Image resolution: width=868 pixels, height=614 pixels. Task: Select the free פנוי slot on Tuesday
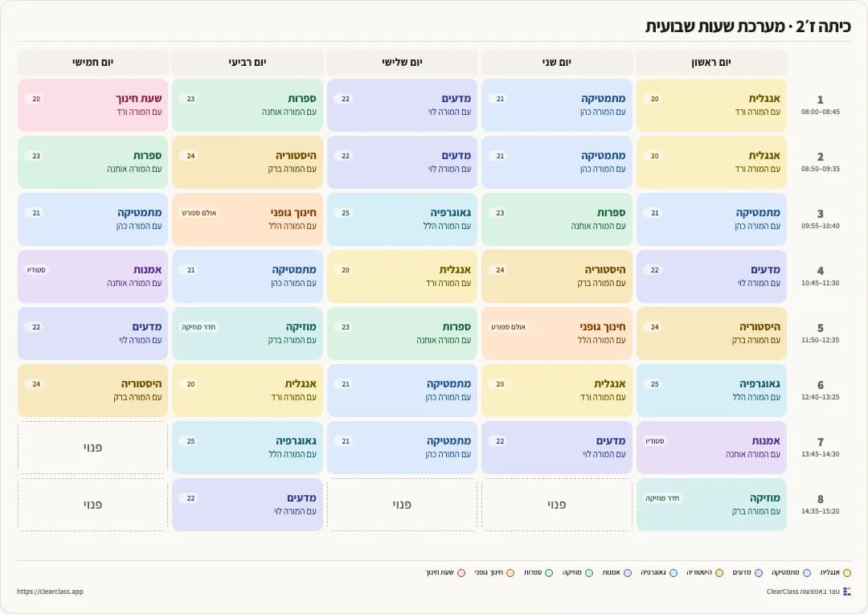click(x=402, y=505)
